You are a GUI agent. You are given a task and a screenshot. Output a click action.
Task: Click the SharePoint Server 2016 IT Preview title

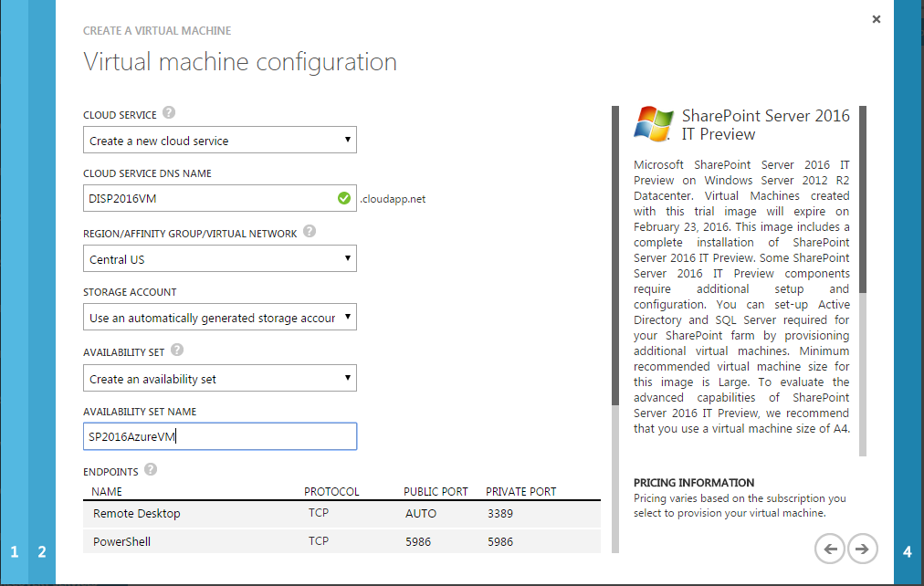765,125
